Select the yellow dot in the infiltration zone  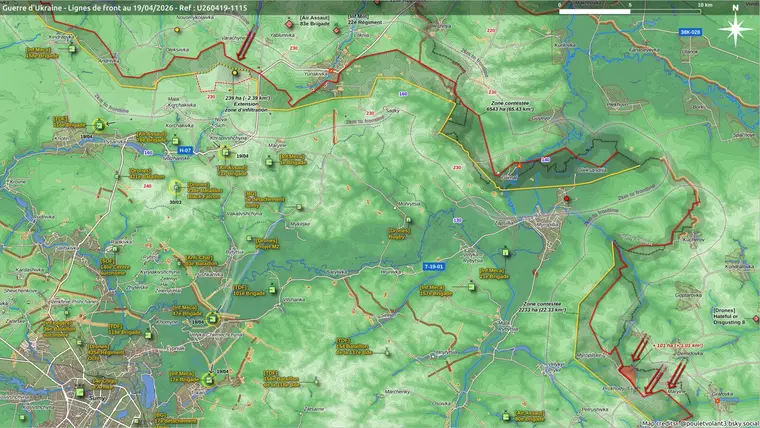click(x=235, y=73)
